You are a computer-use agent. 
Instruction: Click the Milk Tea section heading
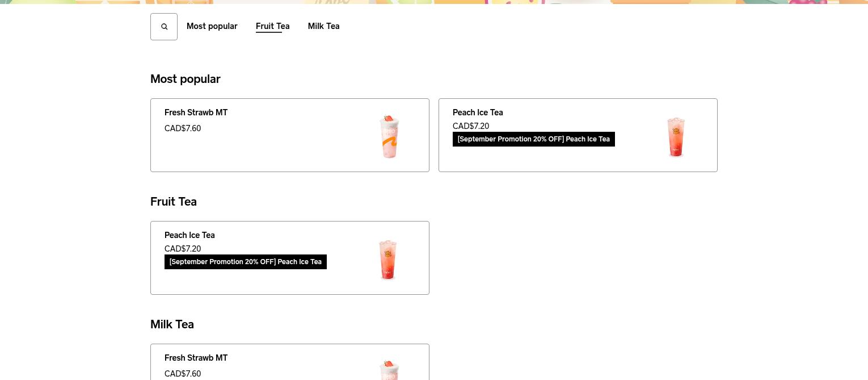[x=172, y=324]
